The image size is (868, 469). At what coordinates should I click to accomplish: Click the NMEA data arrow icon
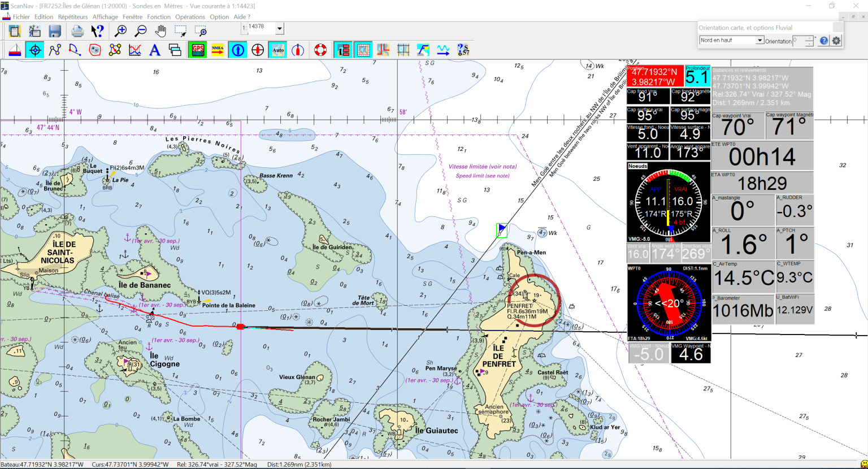click(218, 50)
